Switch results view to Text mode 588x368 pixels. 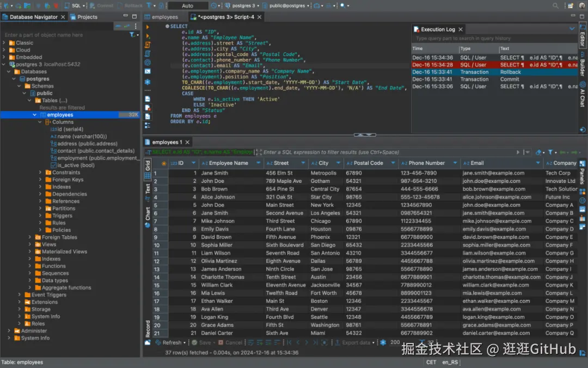148,189
